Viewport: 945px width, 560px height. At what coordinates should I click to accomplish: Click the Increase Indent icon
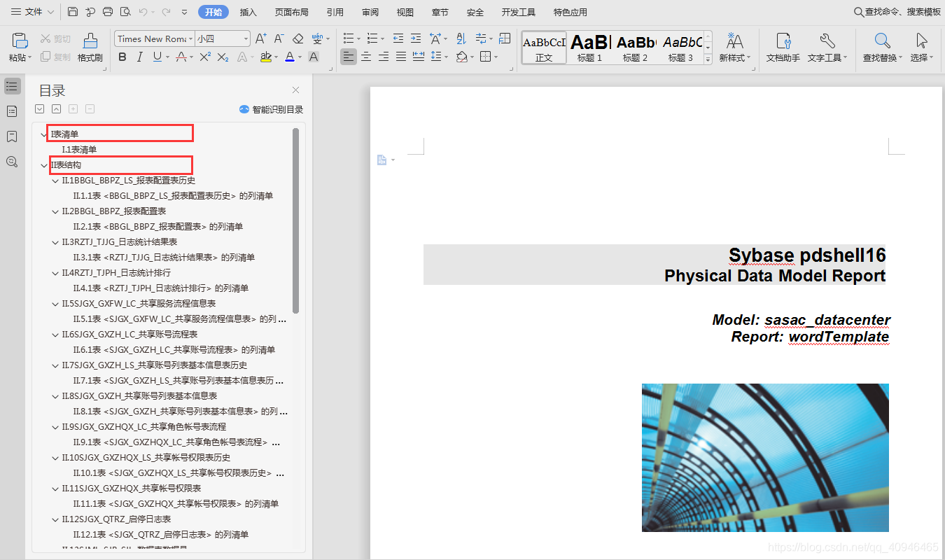coord(416,38)
